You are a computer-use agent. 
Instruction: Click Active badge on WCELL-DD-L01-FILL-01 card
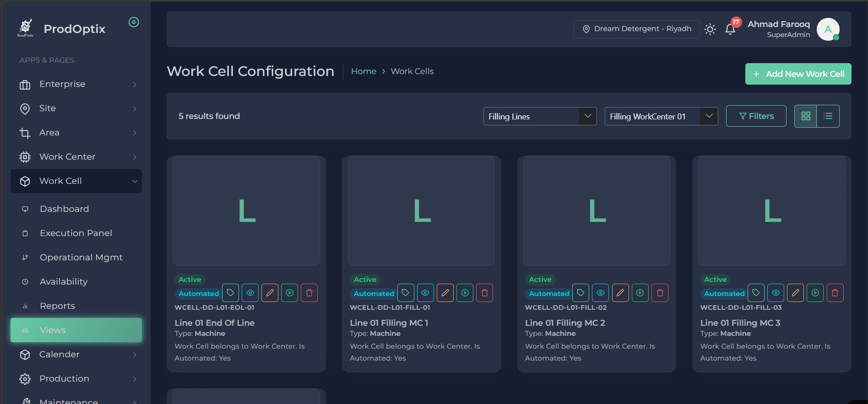click(x=365, y=280)
